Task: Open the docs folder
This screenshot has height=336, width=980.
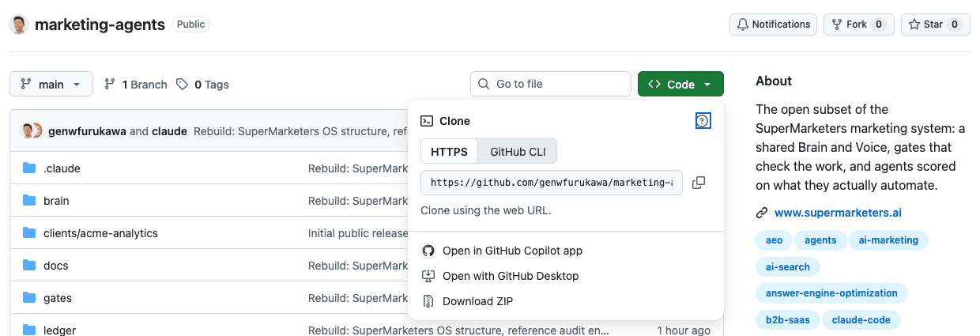Action: pyautogui.click(x=55, y=266)
